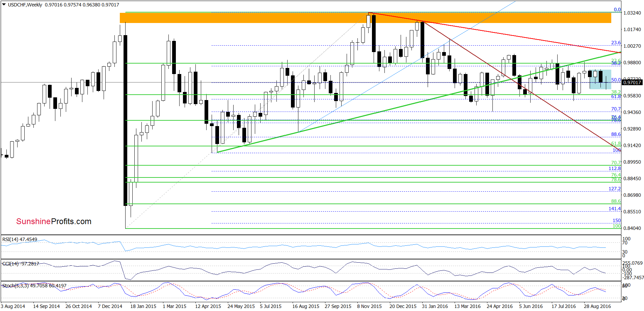Click the 14 Sep 2014 date label
This screenshot has width=644, height=311.
point(46,306)
